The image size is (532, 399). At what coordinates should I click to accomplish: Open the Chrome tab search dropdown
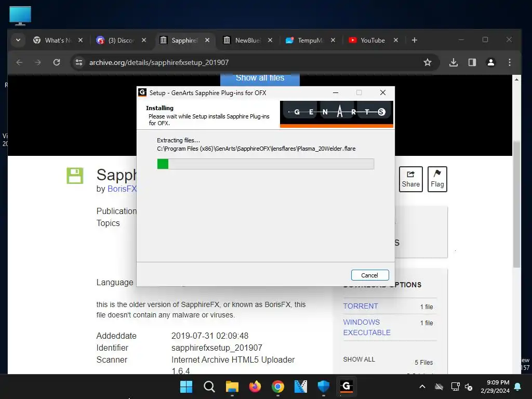(18, 40)
